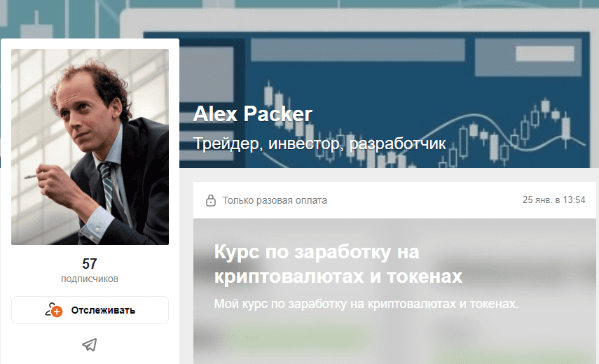Screen dimensions: 599x364
Task: Open the Telegram paper plane icon
Action: coord(90,344)
